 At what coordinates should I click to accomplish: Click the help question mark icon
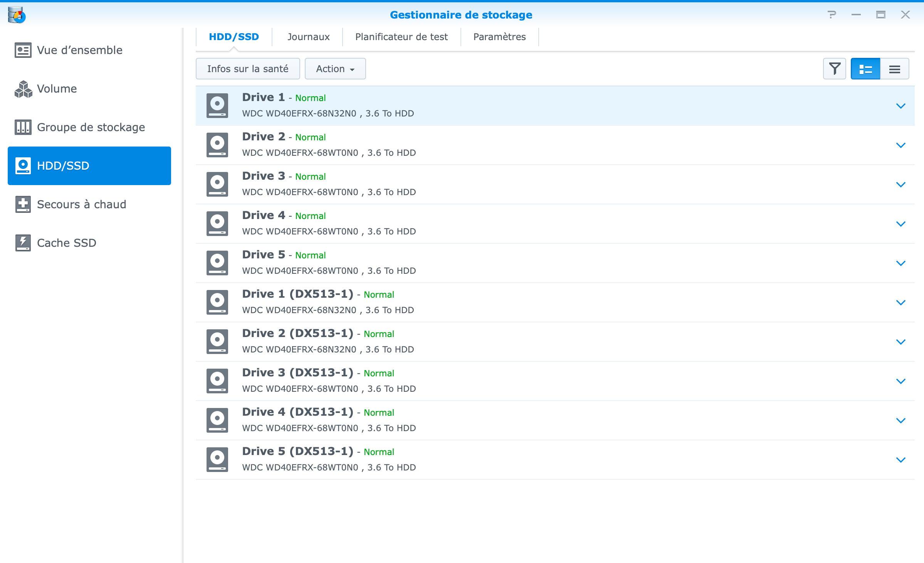(832, 15)
